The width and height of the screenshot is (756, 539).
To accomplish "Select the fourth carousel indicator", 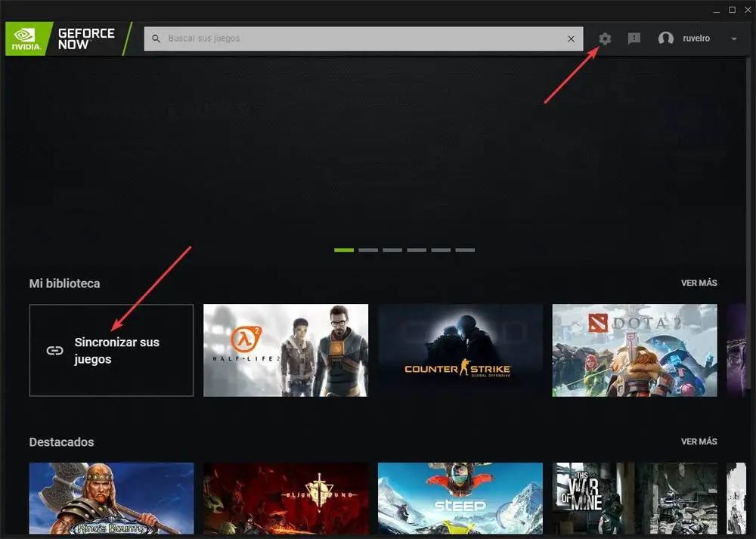I will (417, 249).
